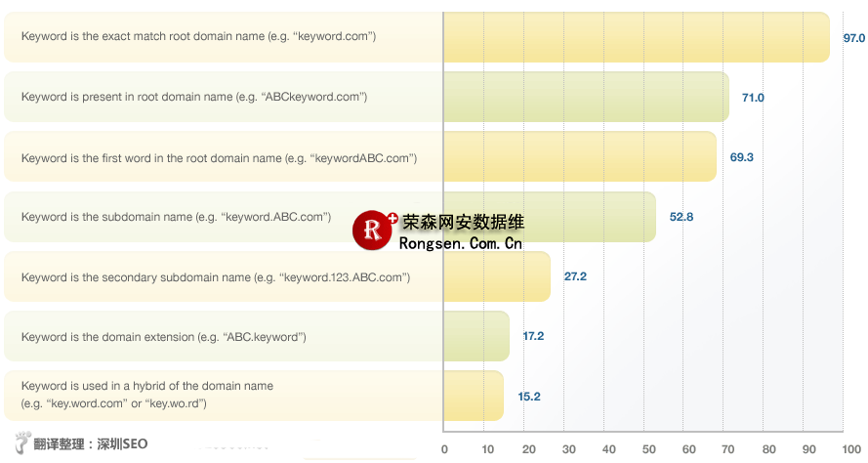
Task: Select the secondary subdomain name bar
Action: tap(497, 276)
